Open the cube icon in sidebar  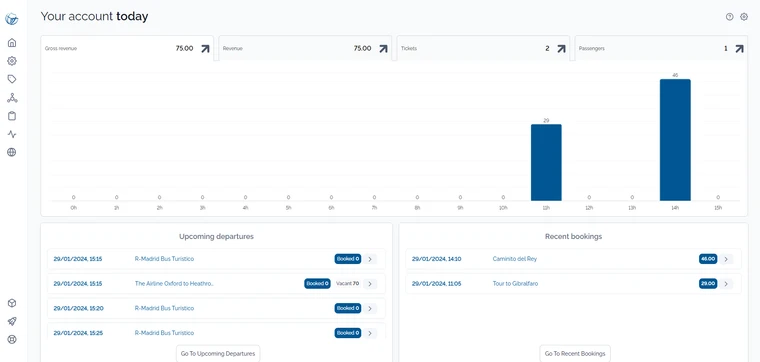click(x=12, y=303)
